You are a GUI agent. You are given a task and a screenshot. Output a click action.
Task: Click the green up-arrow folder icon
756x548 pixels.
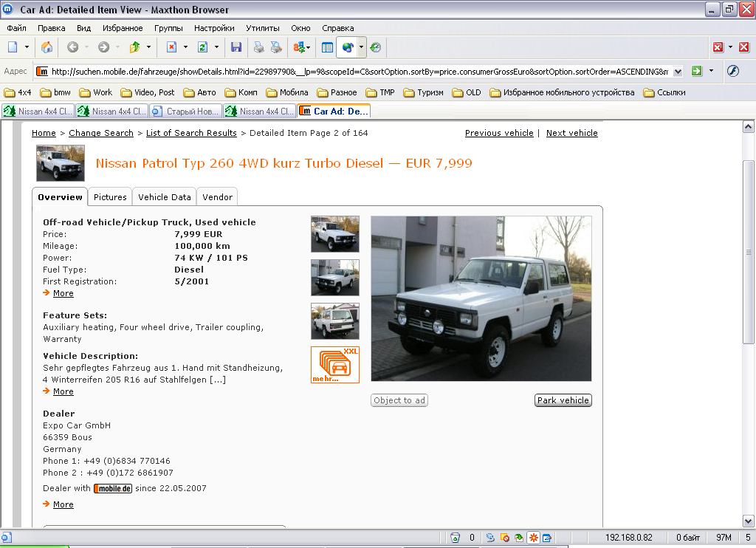coord(134,47)
